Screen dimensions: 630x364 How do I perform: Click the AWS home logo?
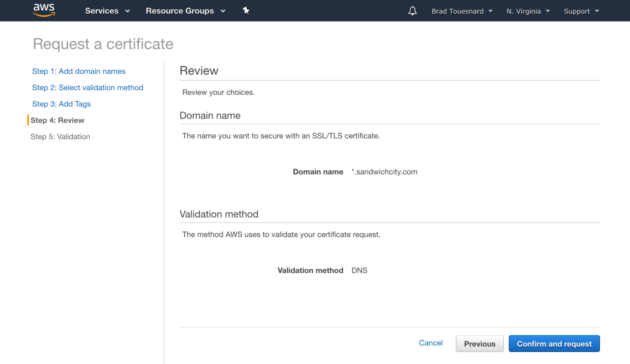[44, 10]
